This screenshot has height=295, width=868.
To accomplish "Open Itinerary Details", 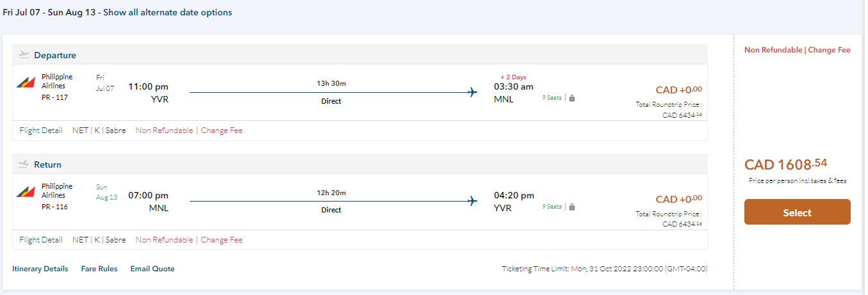I will 40,269.
